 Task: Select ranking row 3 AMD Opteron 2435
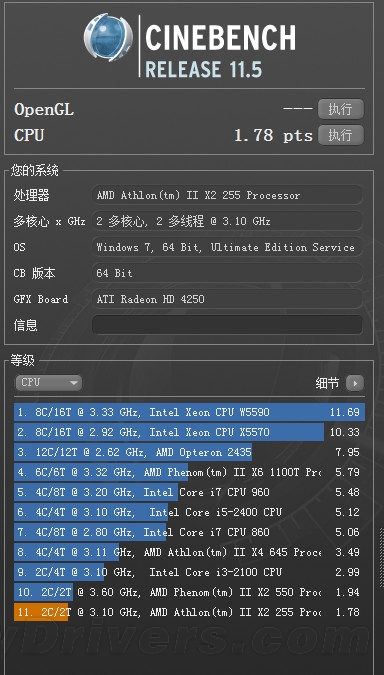(189, 452)
